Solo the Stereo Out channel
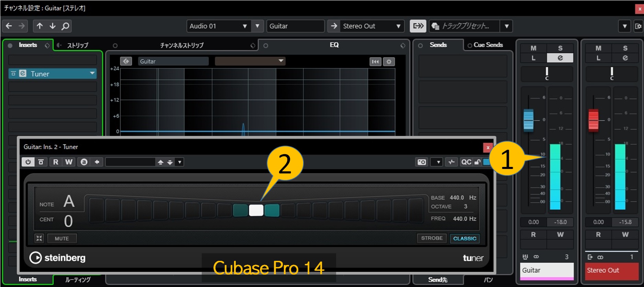This screenshot has width=644, height=287. (x=625, y=48)
